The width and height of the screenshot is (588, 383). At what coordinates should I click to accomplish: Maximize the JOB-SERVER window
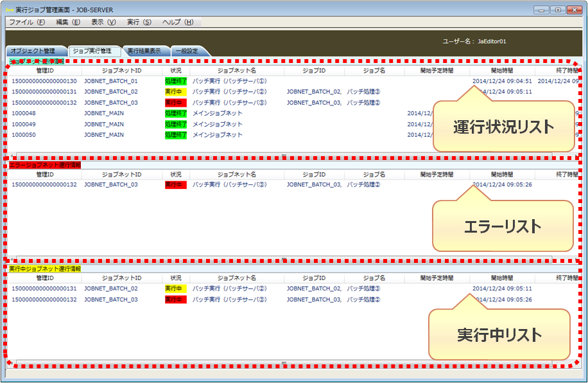558,10
